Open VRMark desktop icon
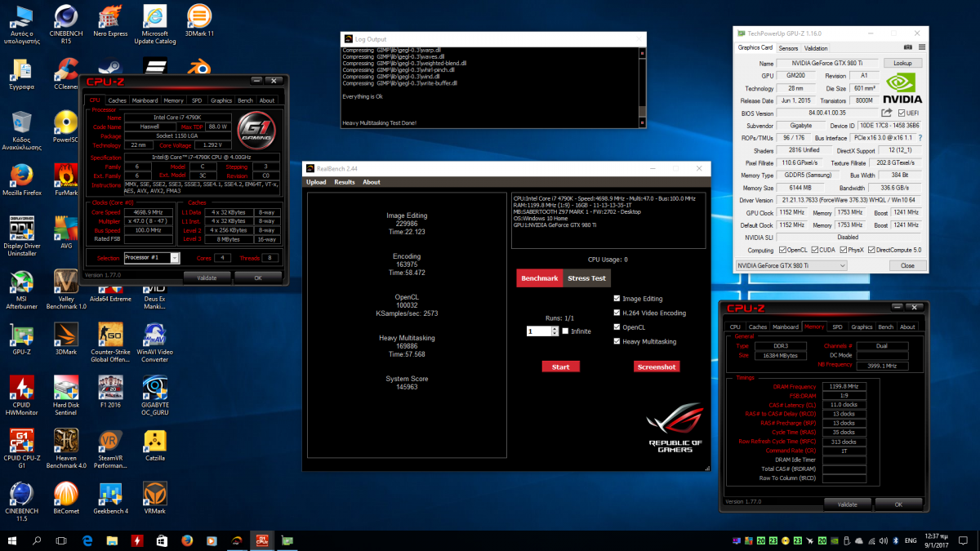The width and height of the screenshot is (980, 551). (x=154, y=499)
